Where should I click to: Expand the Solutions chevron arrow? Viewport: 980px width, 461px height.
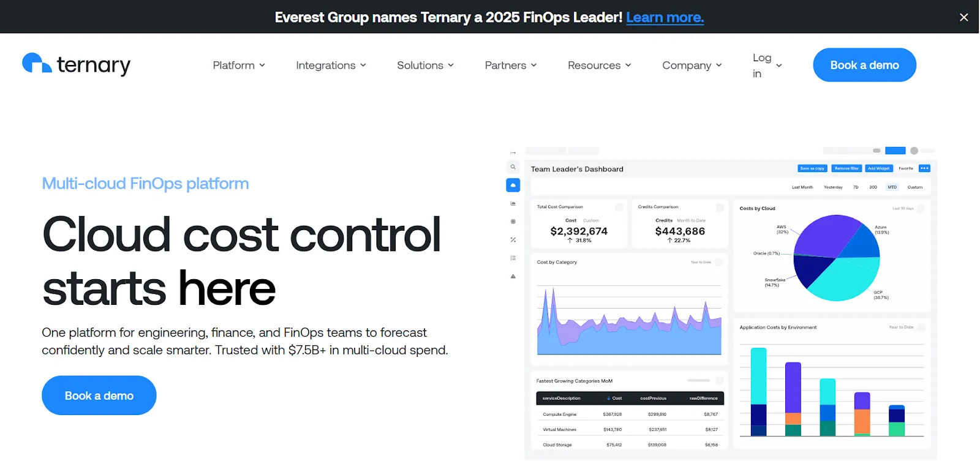click(x=451, y=65)
